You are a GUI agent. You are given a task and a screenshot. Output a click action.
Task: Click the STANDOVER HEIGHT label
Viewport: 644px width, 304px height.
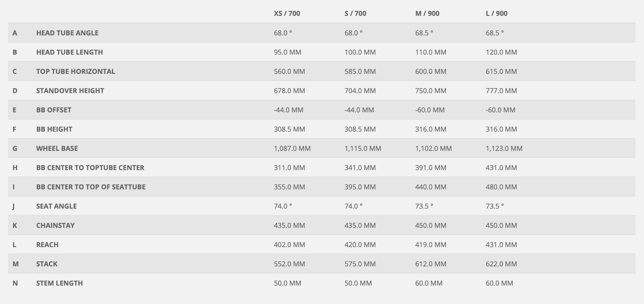(70, 91)
